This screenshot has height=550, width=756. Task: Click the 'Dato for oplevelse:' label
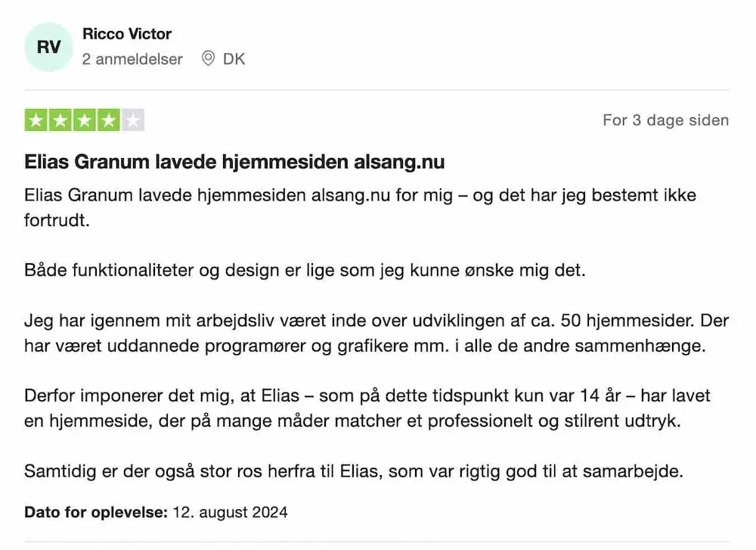pyautogui.click(x=96, y=512)
